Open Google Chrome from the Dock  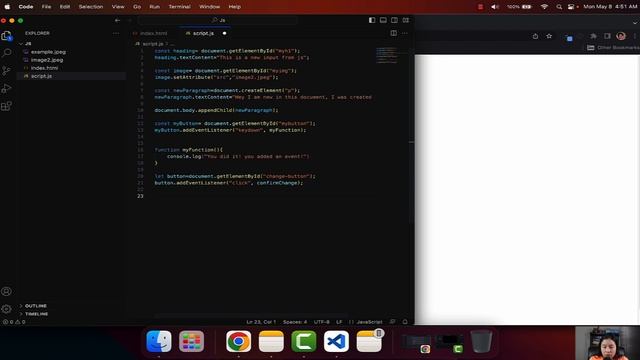pos(238,341)
